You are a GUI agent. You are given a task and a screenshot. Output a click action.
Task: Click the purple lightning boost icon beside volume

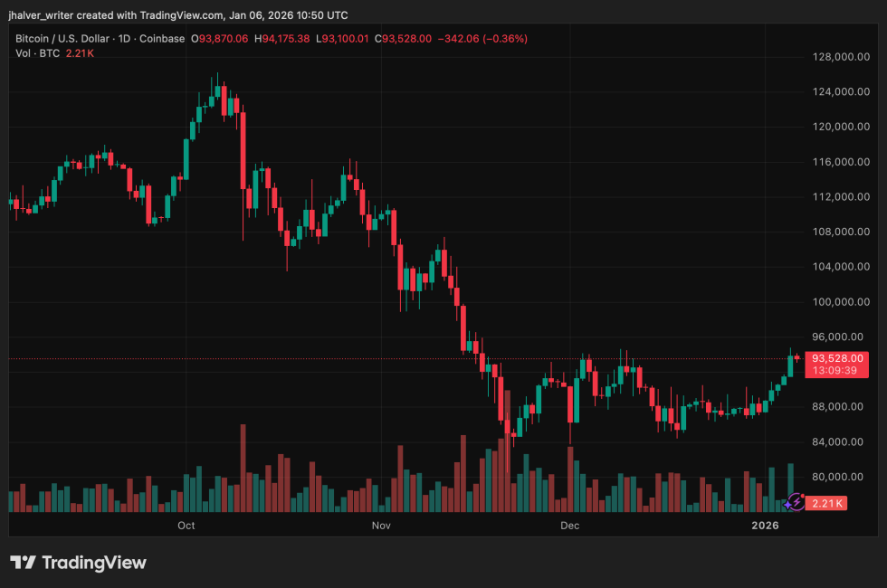click(797, 501)
